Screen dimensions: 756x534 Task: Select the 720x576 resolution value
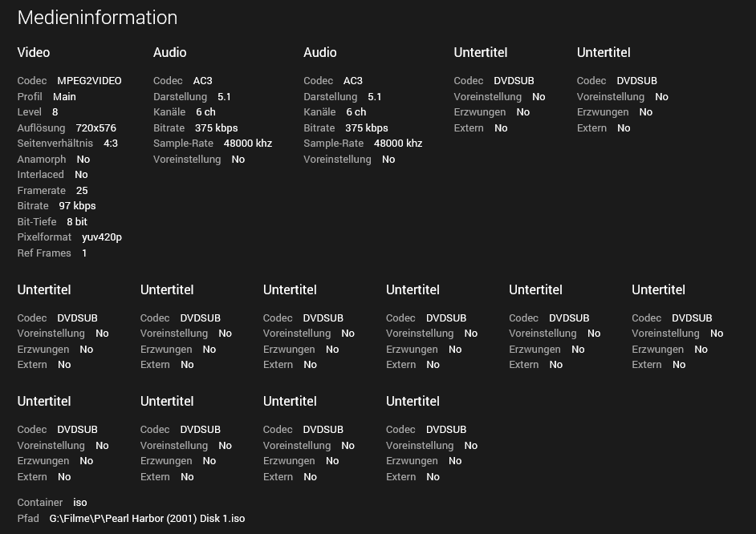(x=96, y=128)
